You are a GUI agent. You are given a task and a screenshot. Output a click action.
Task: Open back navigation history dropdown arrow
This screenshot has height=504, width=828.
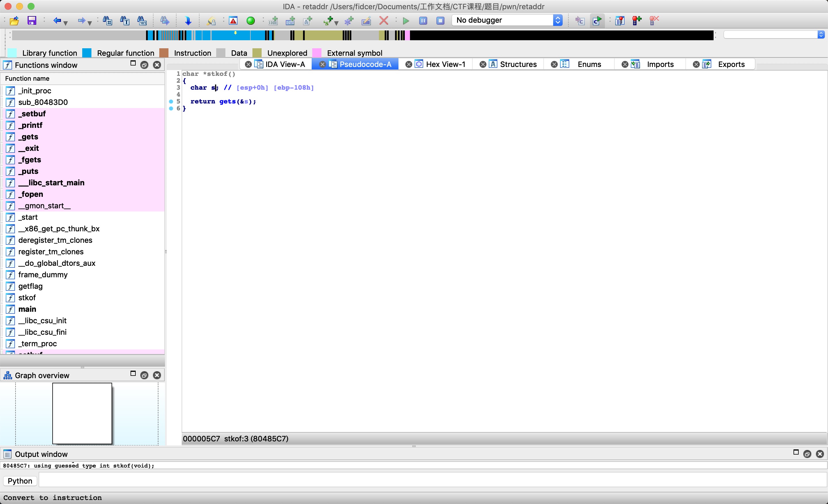66,23
